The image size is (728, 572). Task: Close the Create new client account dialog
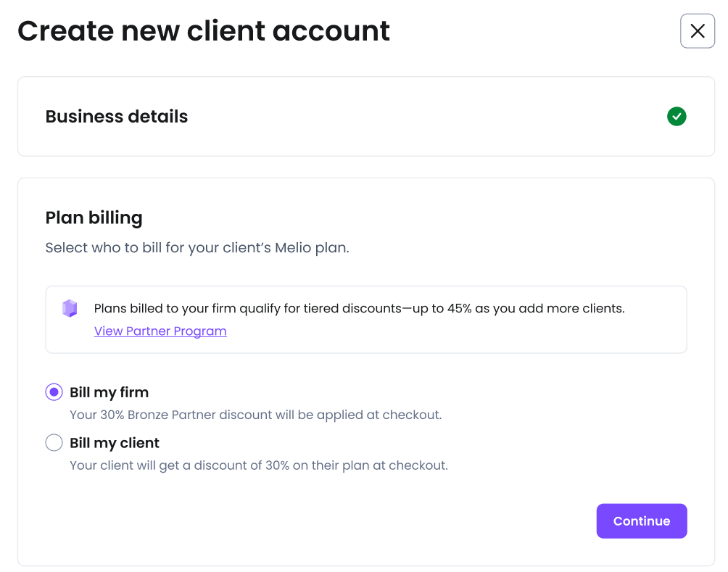tap(697, 31)
